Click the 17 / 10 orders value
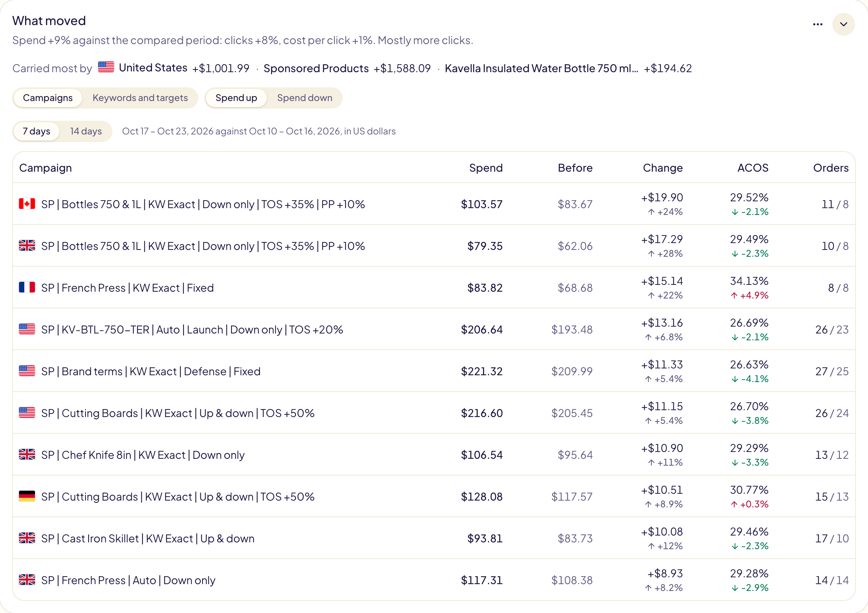 click(x=832, y=539)
